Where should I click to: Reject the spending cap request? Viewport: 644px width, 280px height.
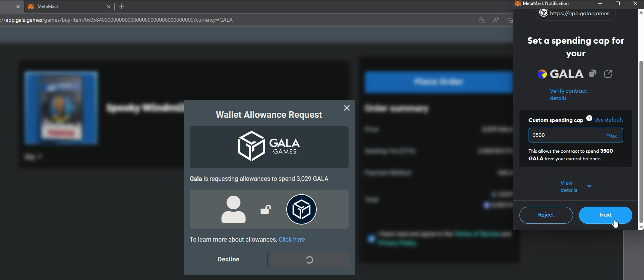546,215
